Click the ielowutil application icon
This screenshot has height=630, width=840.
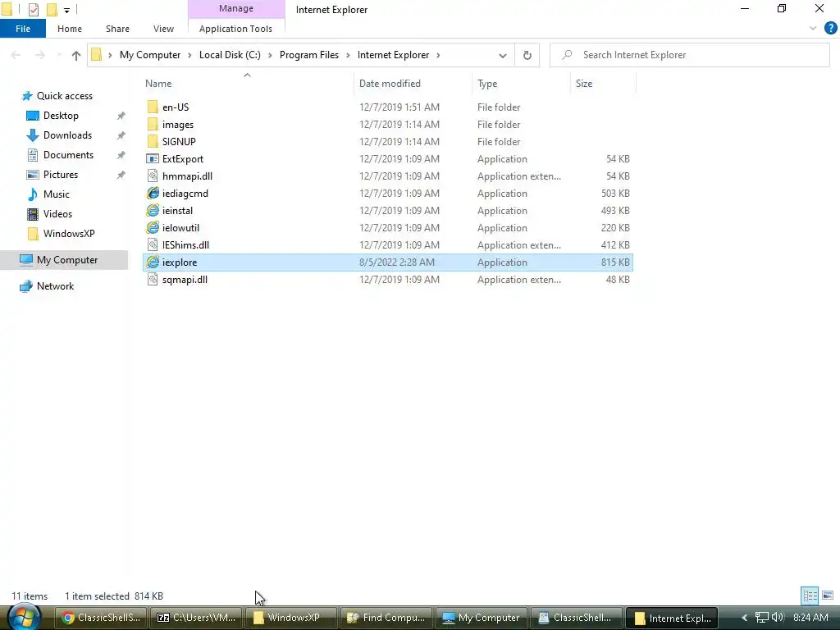tap(153, 228)
